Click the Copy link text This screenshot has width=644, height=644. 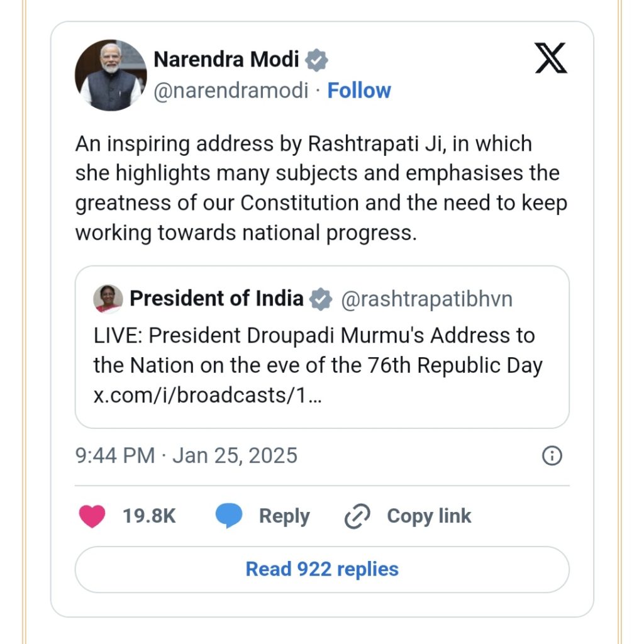(x=429, y=516)
